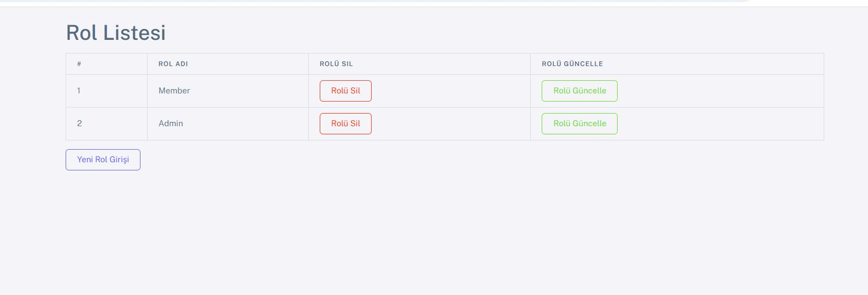Update the Admin role via Rolü Güncelle
868x295 pixels.
(579, 123)
